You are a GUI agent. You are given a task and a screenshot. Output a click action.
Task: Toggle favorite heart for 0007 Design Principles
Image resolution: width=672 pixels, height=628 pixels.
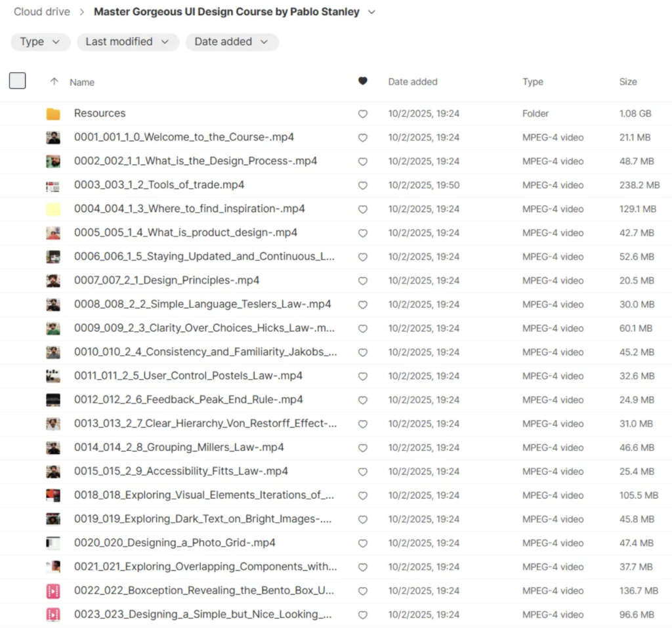(362, 281)
